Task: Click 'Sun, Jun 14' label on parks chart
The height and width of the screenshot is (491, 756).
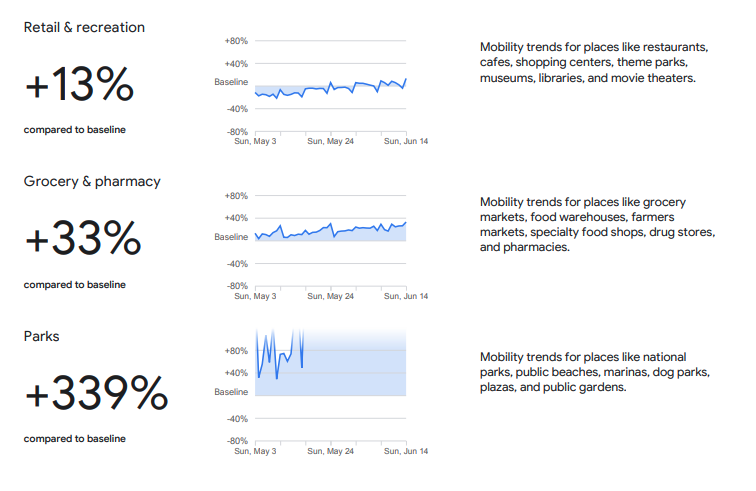Action: click(406, 451)
